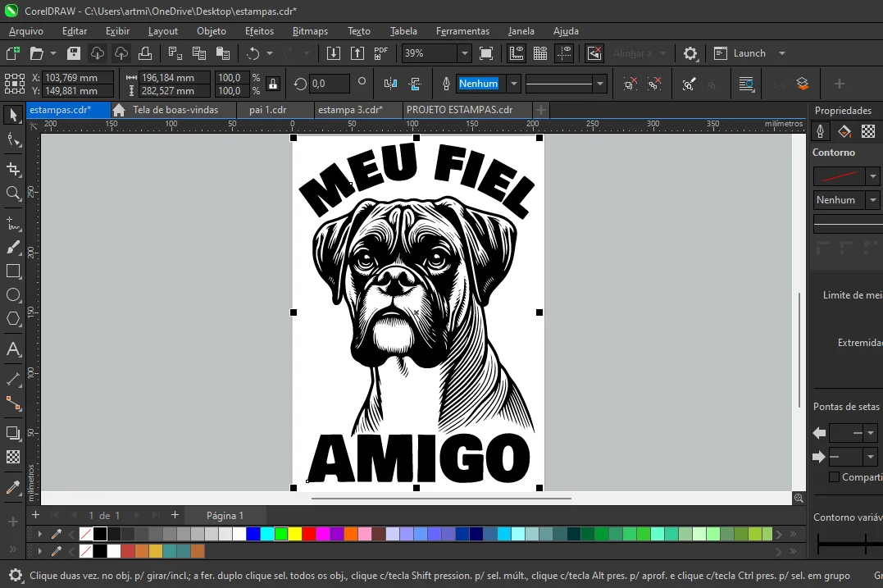Open the Efeitos menu
The width and height of the screenshot is (883, 588).
[x=259, y=31]
